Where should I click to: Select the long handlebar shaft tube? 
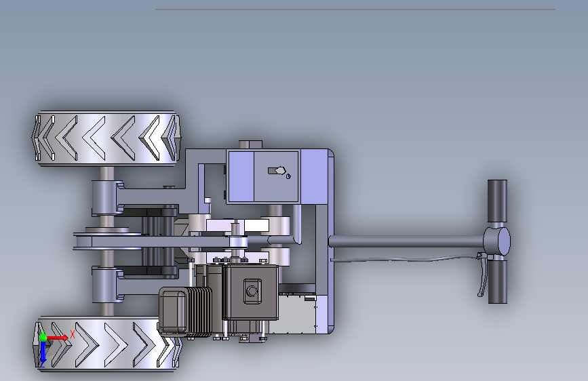click(x=406, y=241)
